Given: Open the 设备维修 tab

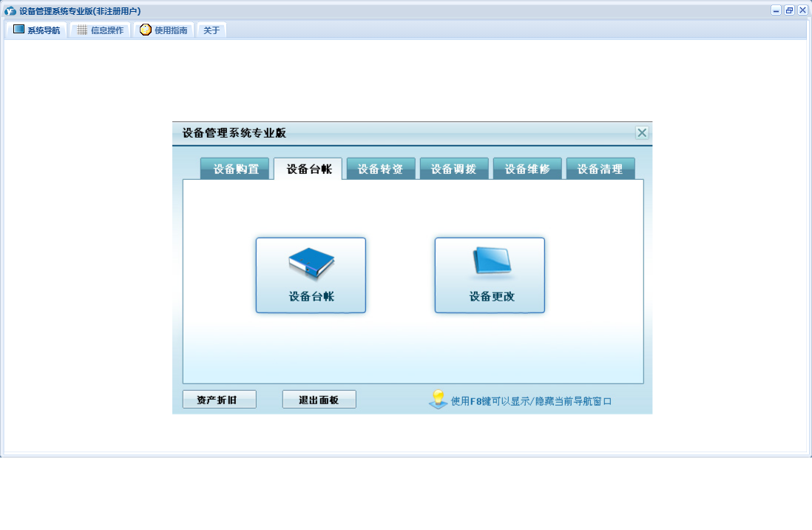Looking at the screenshot, I should click(527, 170).
